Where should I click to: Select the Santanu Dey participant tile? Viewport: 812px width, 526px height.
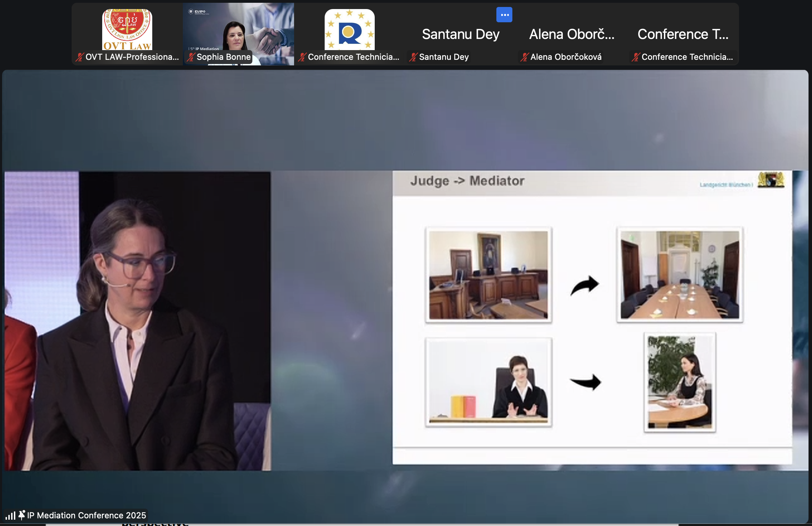[x=461, y=34]
